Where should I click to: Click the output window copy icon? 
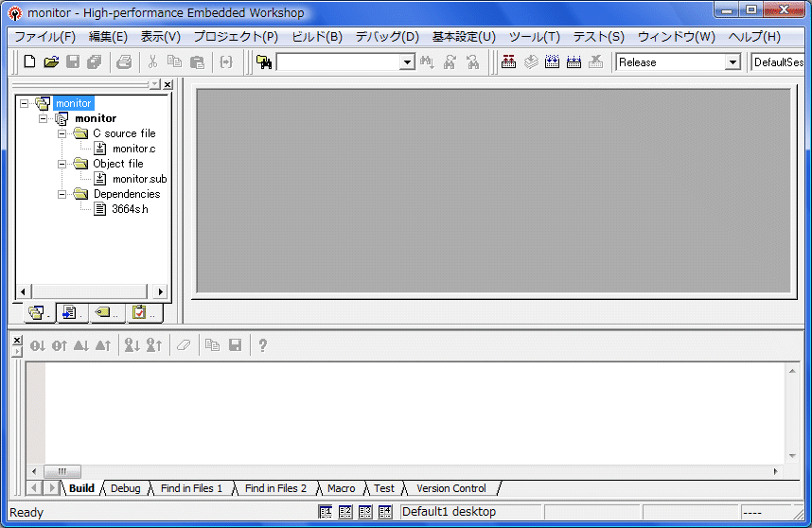[212, 345]
